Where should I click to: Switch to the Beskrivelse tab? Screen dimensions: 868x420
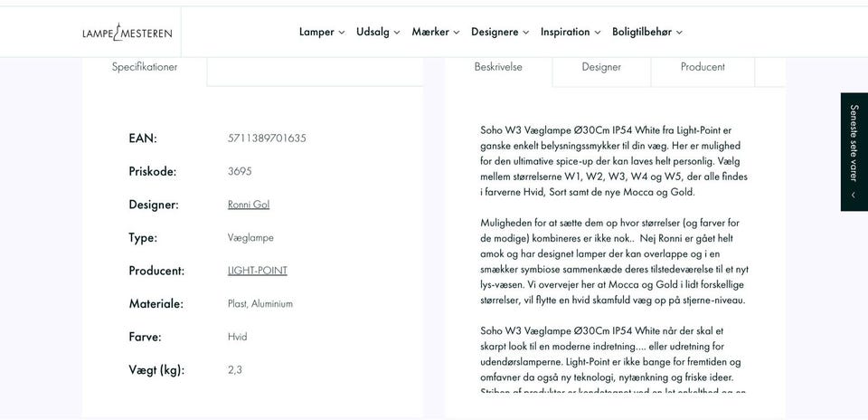tap(498, 67)
